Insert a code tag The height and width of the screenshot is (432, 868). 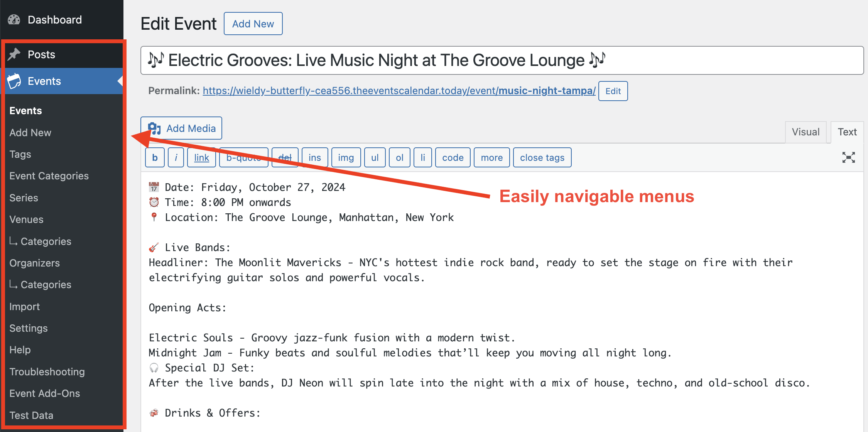[x=453, y=157]
